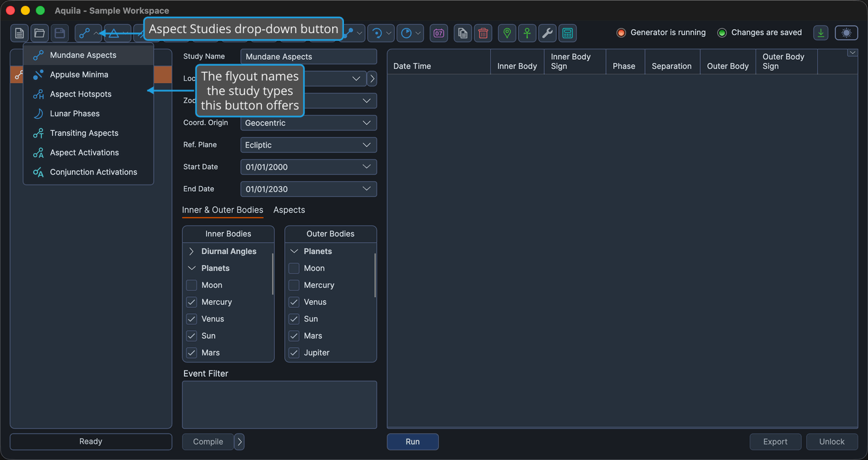Click the teal calculator icon
The width and height of the screenshot is (868, 460).
click(x=568, y=33)
